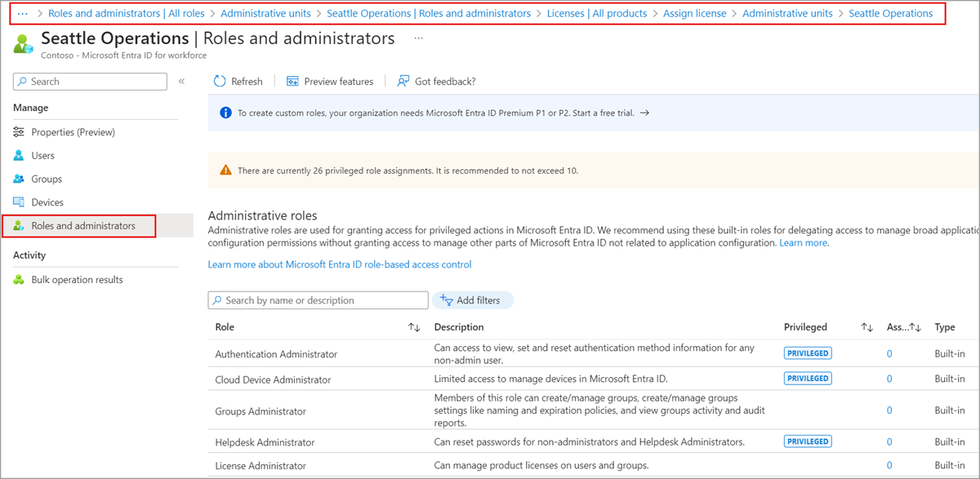Viewport: 980px width, 479px height.
Task: Open Microsoft Entra ID role-based access link
Action: click(340, 264)
